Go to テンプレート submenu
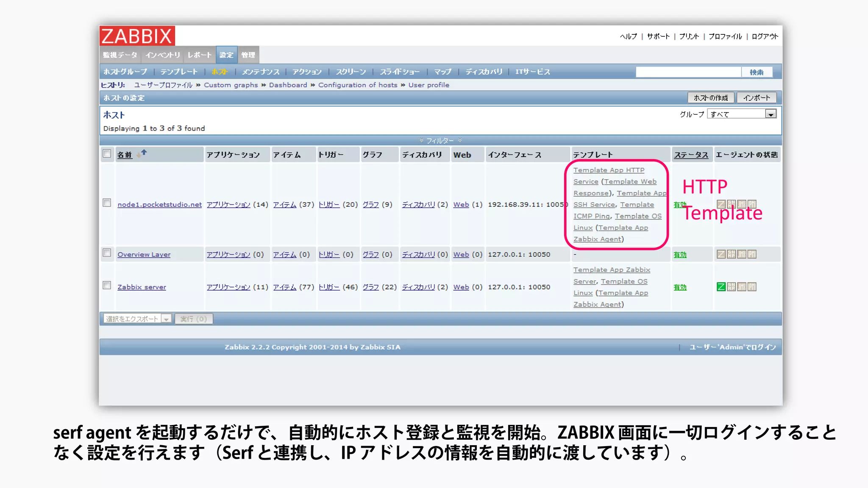 tap(179, 72)
